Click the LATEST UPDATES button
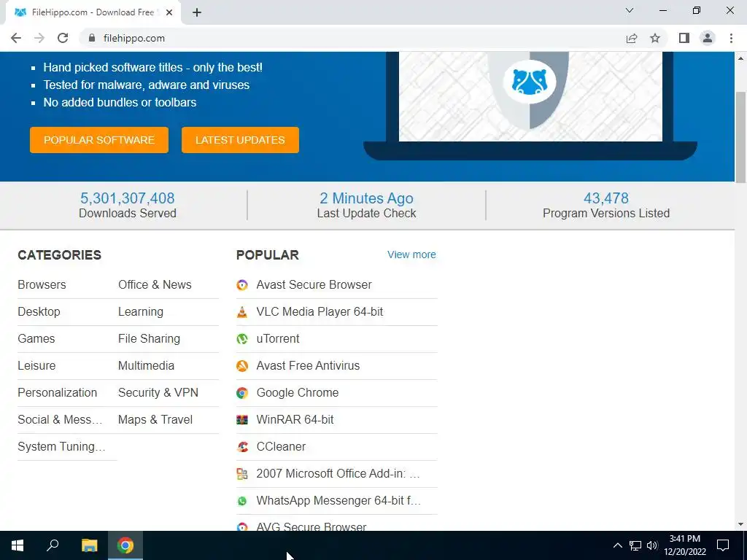This screenshot has height=560, width=747. pyautogui.click(x=240, y=140)
